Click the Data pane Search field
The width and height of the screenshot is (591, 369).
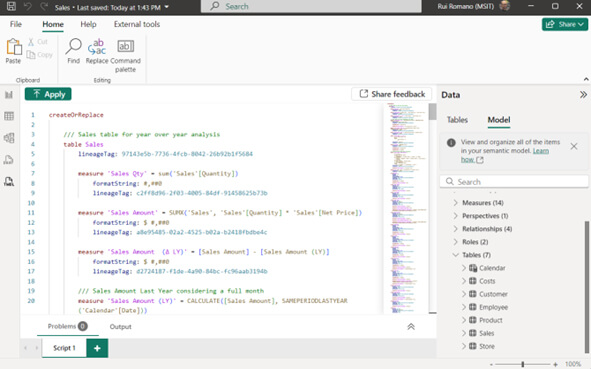click(514, 182)
